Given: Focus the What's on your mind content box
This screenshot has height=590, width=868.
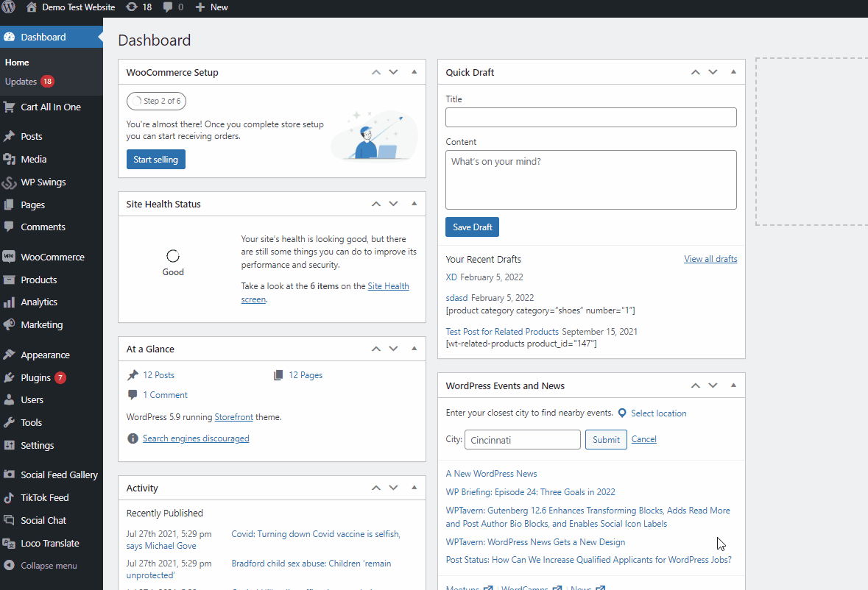Looking at the screenshot, I should click(590, 180).
